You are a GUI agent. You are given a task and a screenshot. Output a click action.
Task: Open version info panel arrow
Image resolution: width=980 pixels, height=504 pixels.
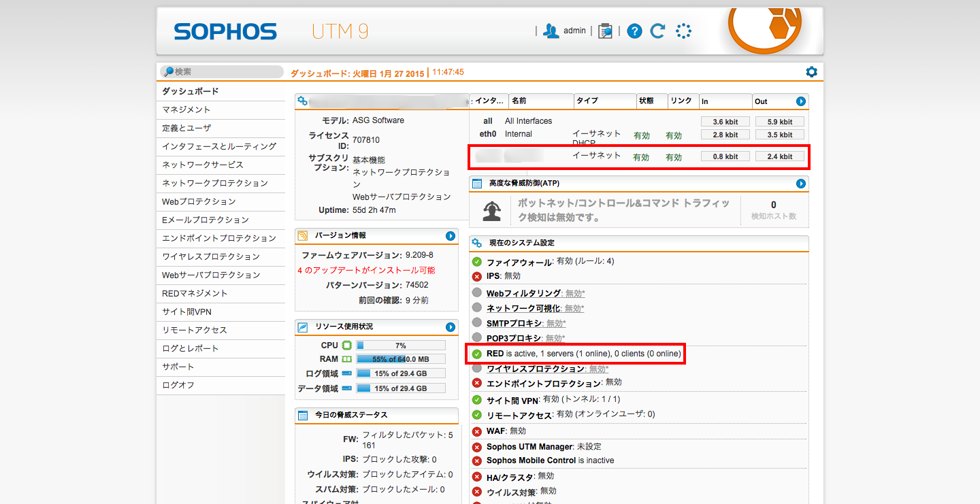450,236
